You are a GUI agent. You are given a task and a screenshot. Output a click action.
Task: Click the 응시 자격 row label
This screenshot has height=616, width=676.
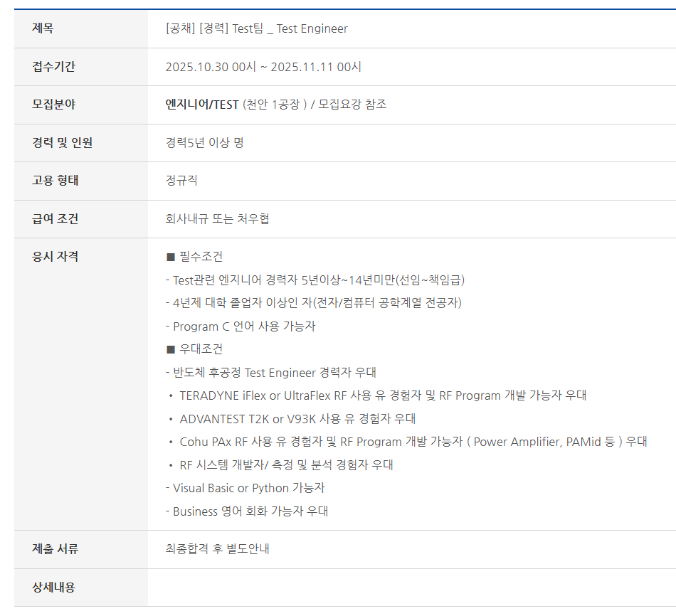(x=56, y=257)
